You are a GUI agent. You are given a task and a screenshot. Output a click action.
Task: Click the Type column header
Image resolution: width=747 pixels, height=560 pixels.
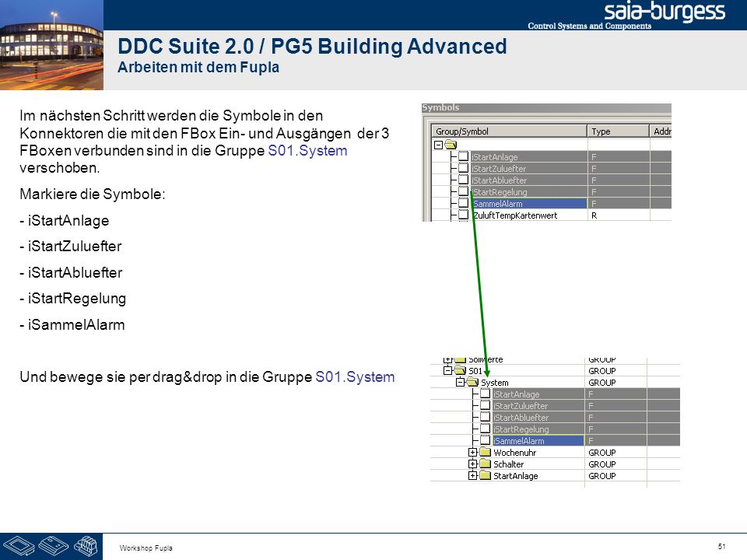point(618,131)
